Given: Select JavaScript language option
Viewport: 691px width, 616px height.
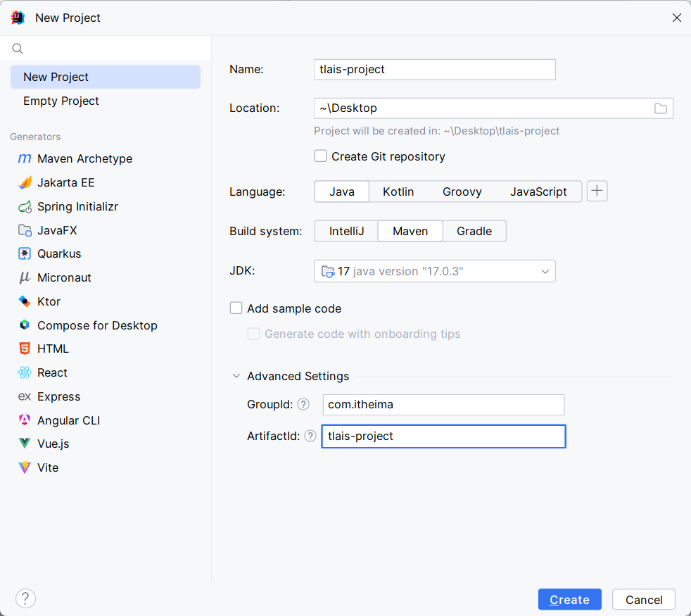Looking at the screenshot, I should click(538, 191).
